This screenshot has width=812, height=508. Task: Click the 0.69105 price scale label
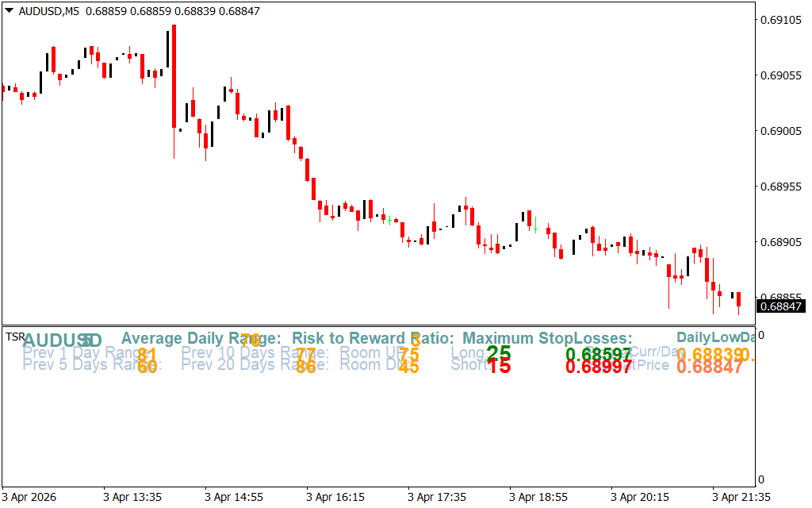pyautogui.click(x=780, y=20)
